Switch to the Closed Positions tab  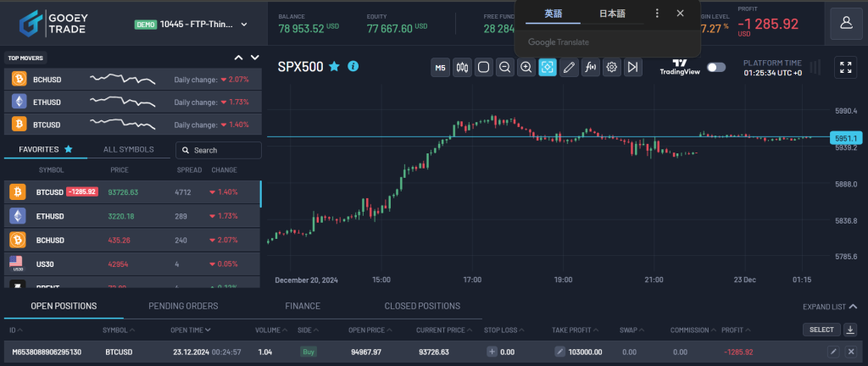click(422, 306)
